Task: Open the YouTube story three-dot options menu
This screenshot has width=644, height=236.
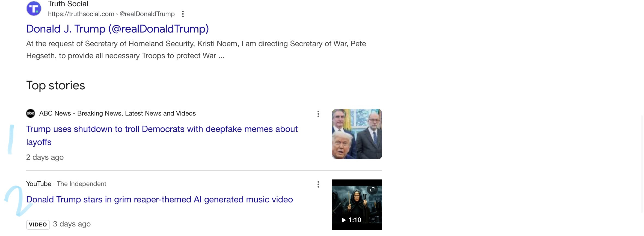Action: [x=318, y=184]
